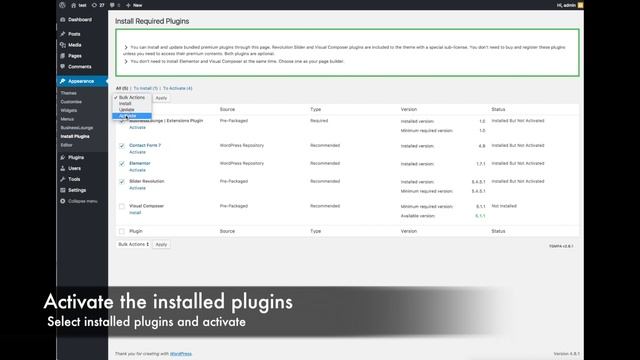Toggle the Contact Form 7 checkbox
Viewport: 640px width, 360px height.
click(x=122, y=146)
